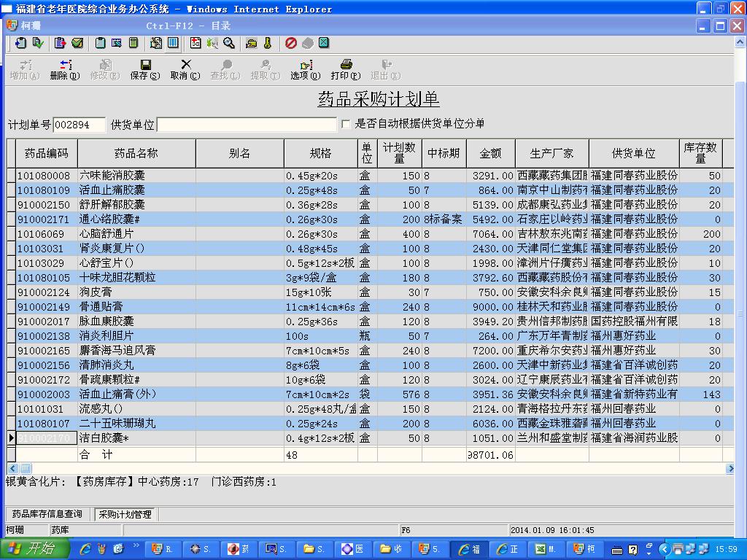Switch to 药品库存信息查询 tab

point(47,514)
